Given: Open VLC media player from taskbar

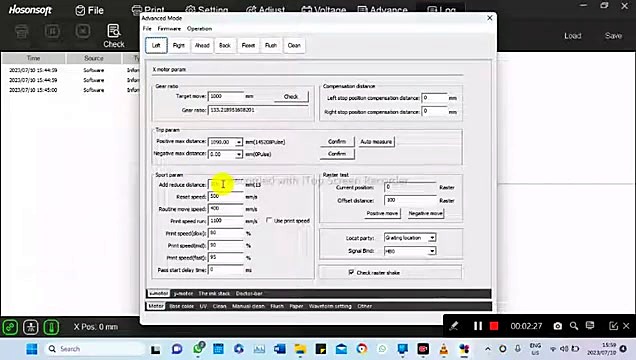Looking at the screenshot, I should [444, 349].
